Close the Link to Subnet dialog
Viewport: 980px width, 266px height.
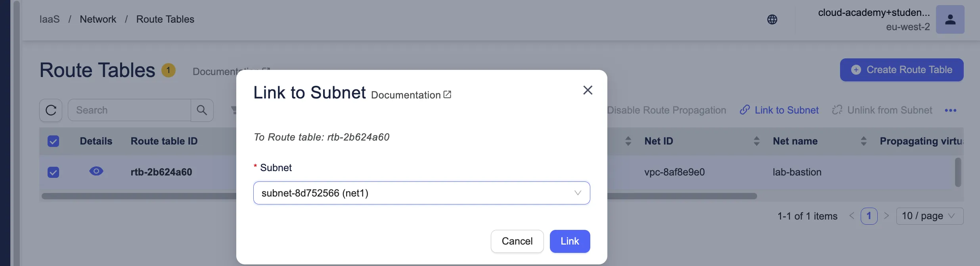pos(588,90)
